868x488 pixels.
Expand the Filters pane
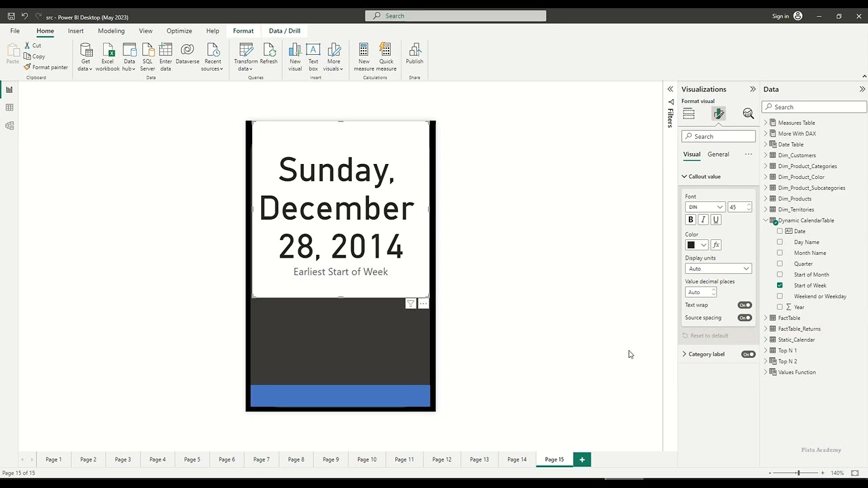[x=670, y=89]
